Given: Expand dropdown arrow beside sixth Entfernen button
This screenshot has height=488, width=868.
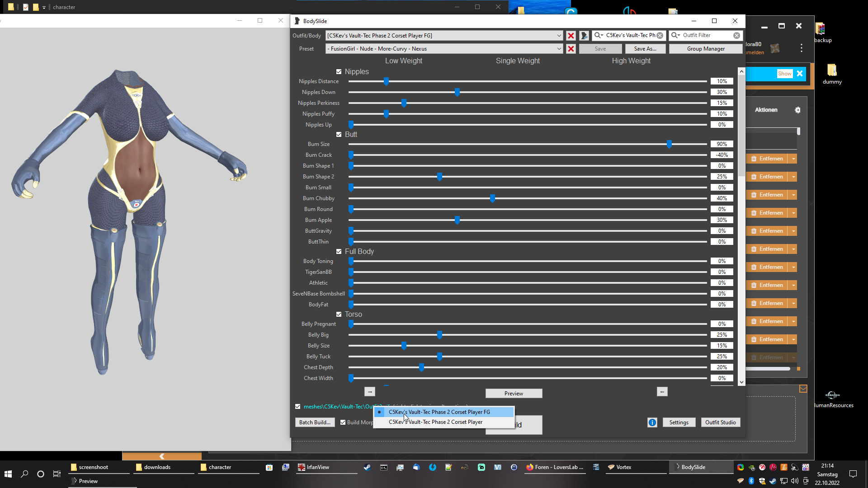Looking at the screenshot, I should 793,249.
